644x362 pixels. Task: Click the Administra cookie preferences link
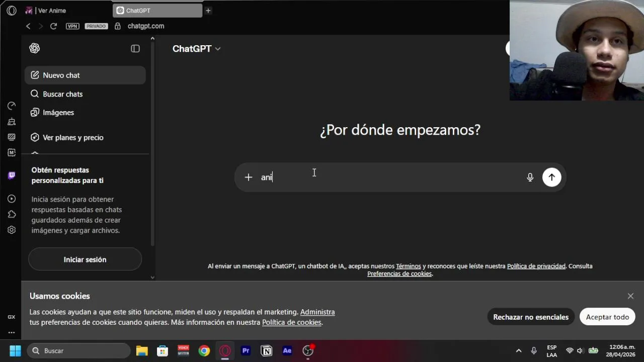[x=317, y=312]
